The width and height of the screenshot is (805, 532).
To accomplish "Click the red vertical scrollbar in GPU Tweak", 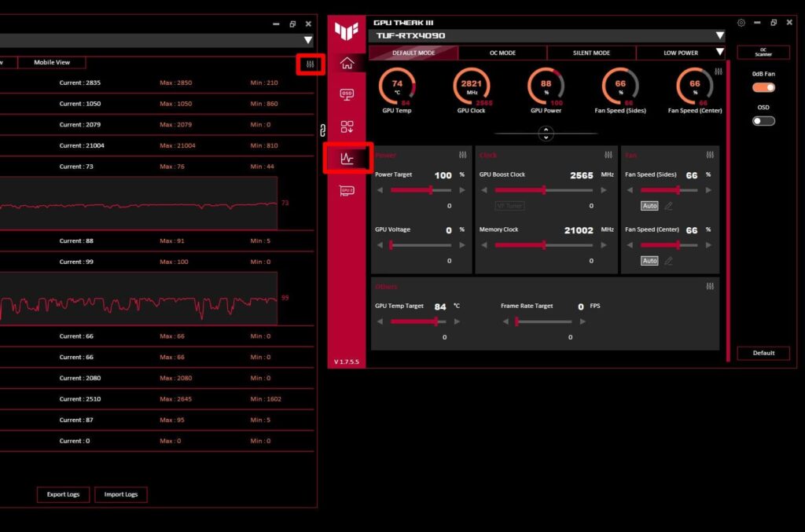I will (728, 211).
